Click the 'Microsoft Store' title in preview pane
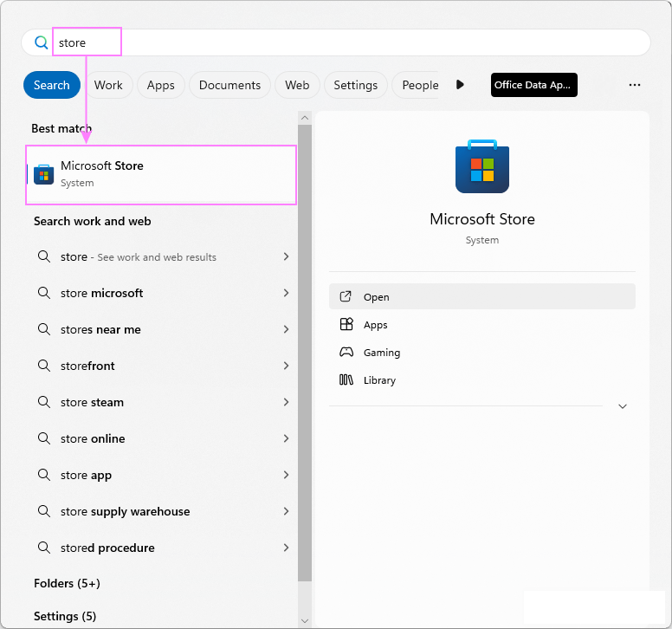 pos(482,219)
